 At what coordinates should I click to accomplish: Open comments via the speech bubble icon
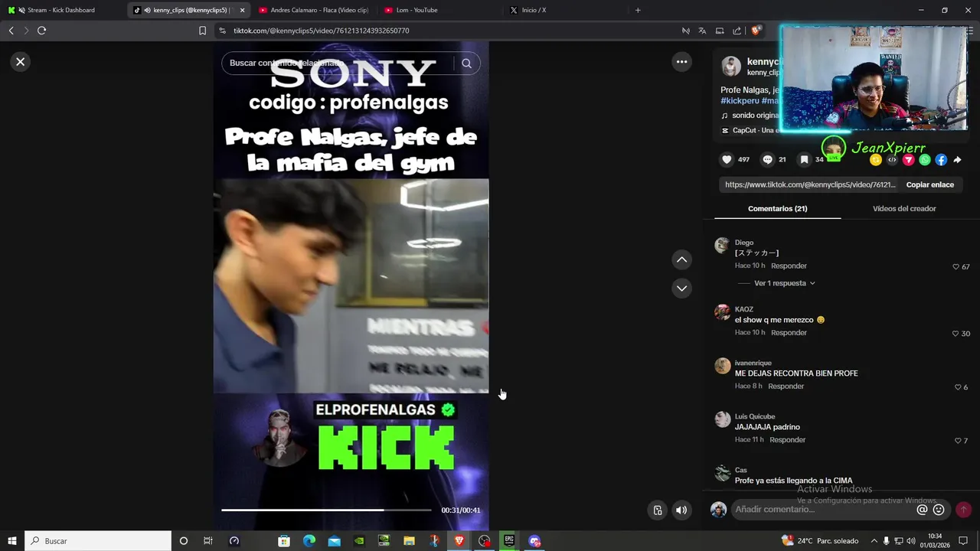coord(767,160)
